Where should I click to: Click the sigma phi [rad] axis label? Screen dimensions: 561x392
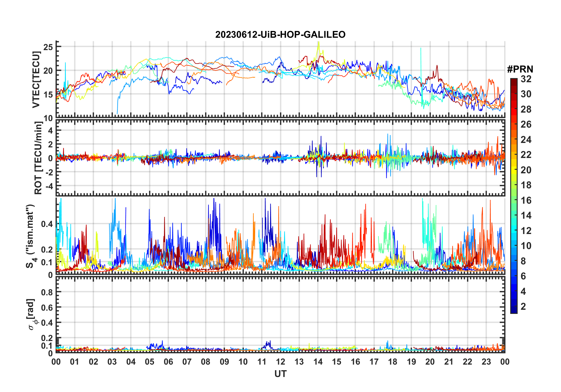point(31,314)
